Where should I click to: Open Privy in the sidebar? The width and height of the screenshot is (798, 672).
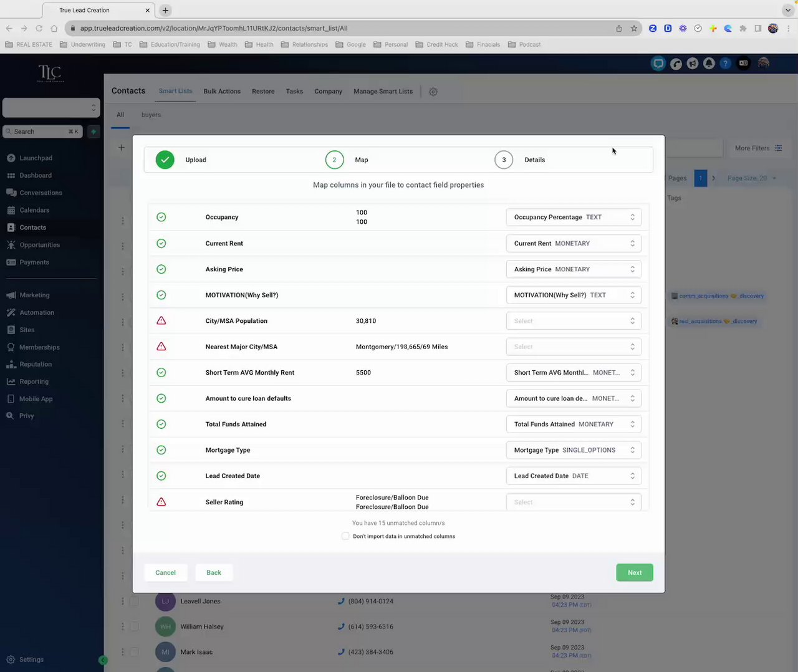[20, 416]
